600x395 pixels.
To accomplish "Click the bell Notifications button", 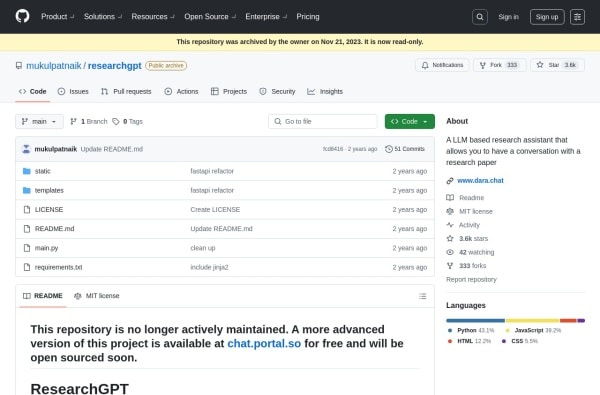I will click(x=442, y=65).
